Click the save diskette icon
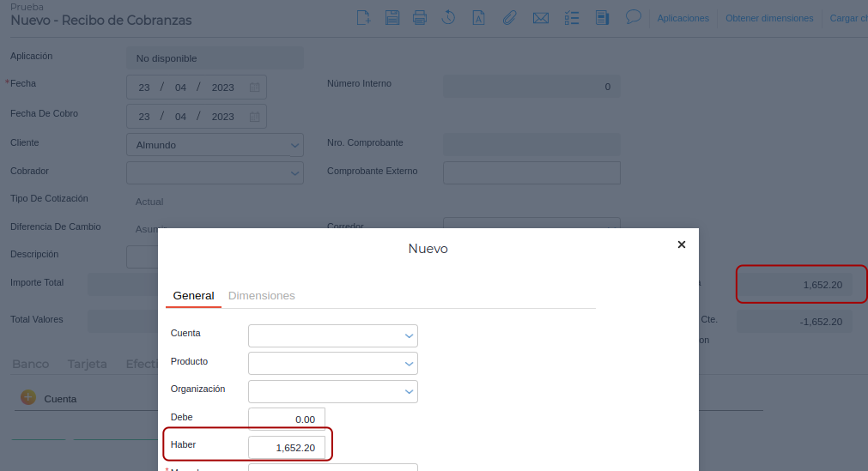868x471 pixels. 392,17
